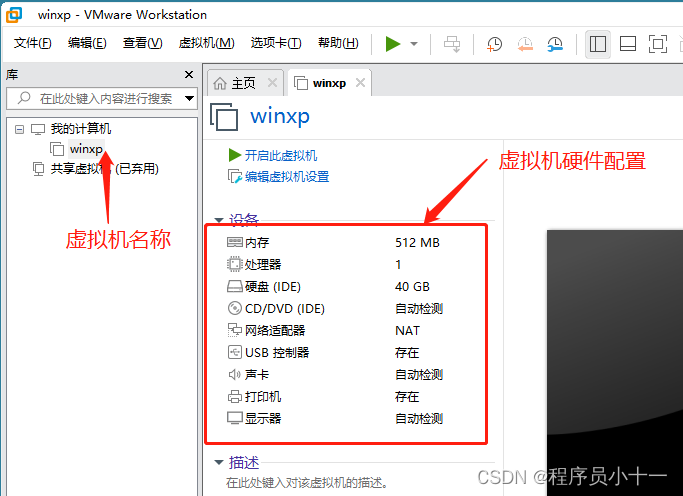This screenshot has width=683, height=496.
Task: Open the 查看(V) menu
Action: pos(142,43)
